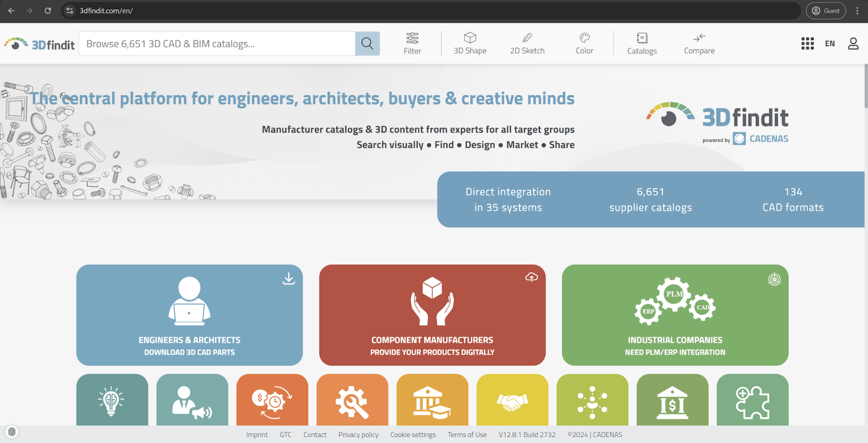Click the large 3Dfindit hero logo

(x=717, y=115)
